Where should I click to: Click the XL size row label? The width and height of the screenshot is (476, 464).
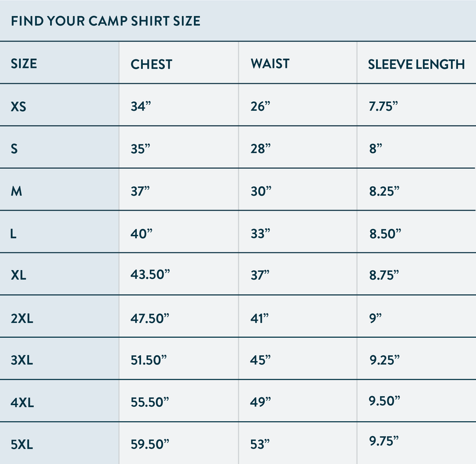point(19,275)
